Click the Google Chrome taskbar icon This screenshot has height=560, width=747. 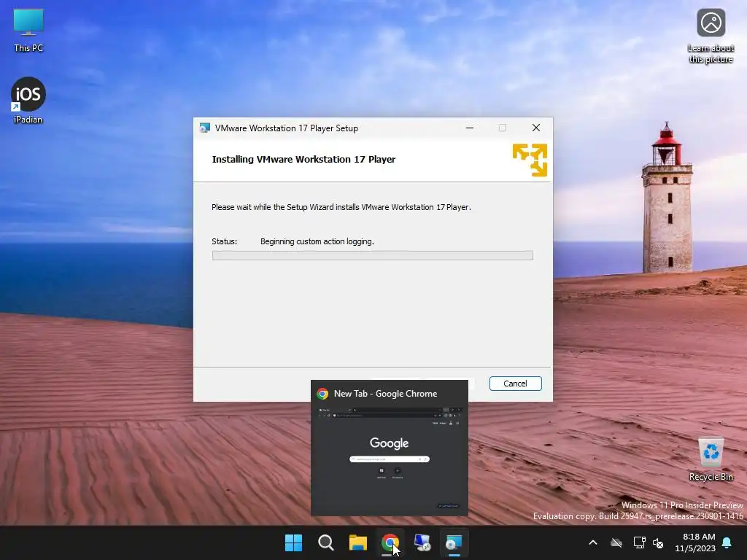click(x=390, y=542)
